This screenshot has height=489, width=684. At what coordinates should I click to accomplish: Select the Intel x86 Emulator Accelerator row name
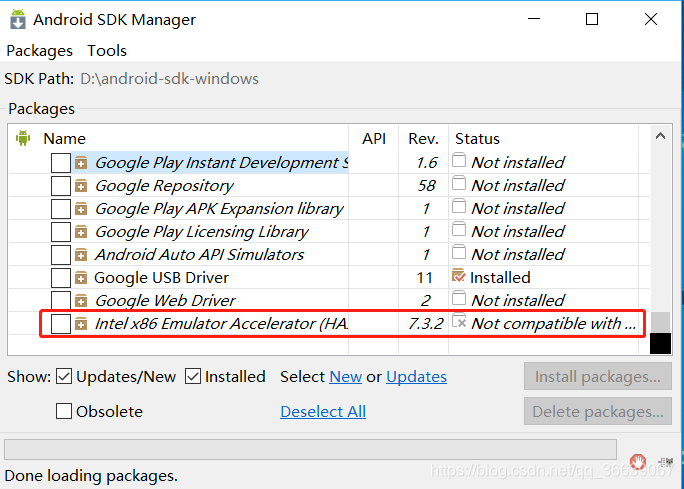pos(222,324)
